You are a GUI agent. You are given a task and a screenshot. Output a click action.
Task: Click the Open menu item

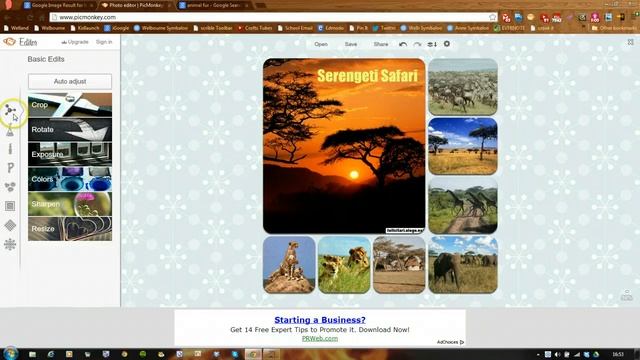[x=321, y=44]
